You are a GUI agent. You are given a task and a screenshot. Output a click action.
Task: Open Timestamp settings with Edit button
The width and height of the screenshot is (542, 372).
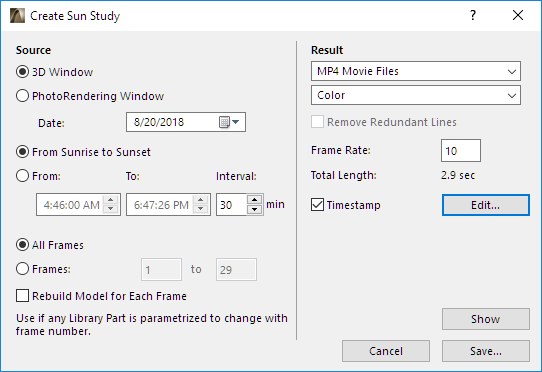[486, 205]
